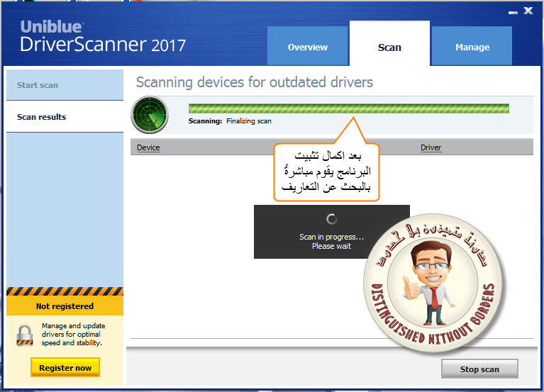The width and height of the screenshot is (544, 392).
Task: Select Start scan in sidebar
Action: (x=65, y=85)
